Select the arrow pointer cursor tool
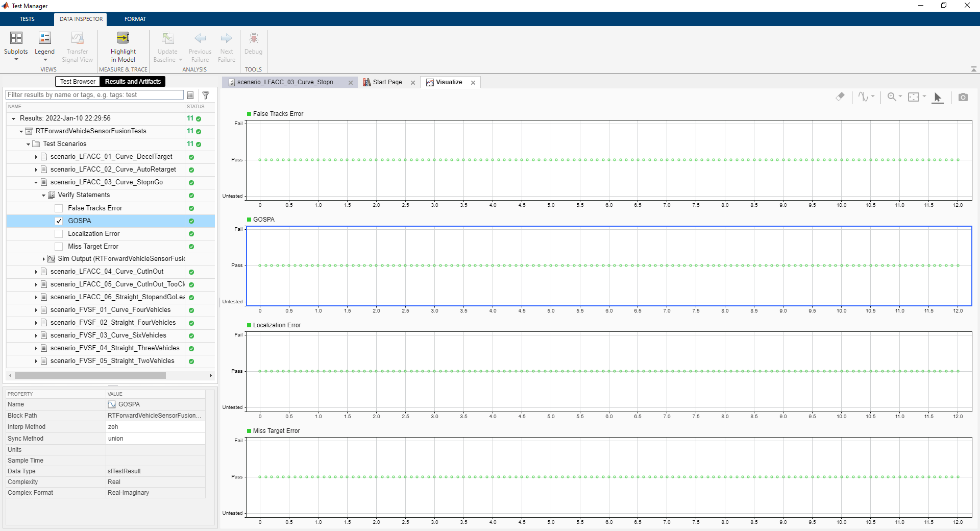 point(937,97)
